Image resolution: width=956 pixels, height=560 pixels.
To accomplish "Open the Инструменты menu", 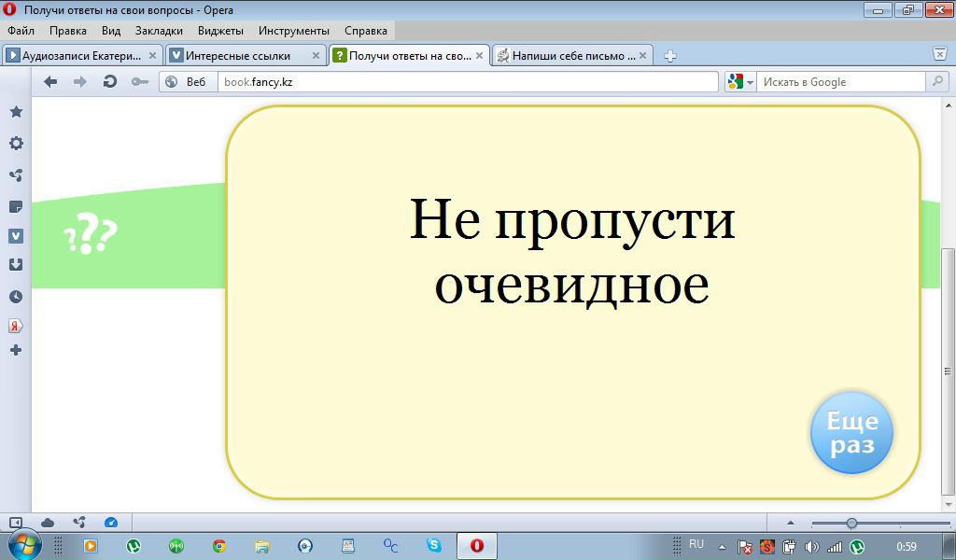I will 294,31.
